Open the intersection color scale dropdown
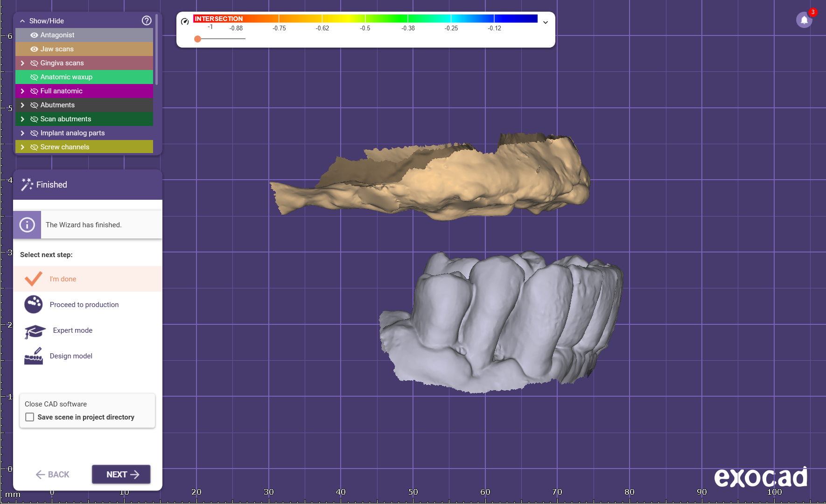 coord(545,22)
